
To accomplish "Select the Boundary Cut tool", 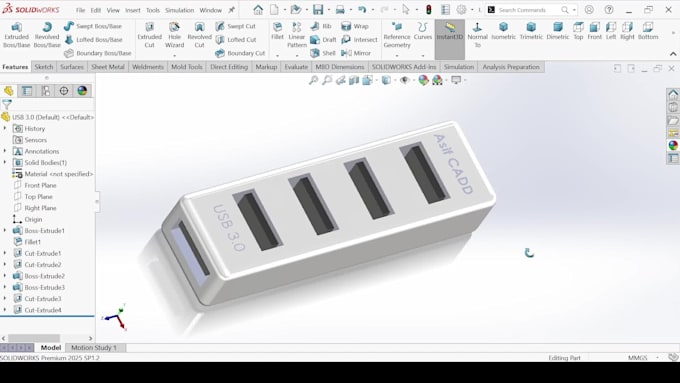I will (x=240, y=53).
